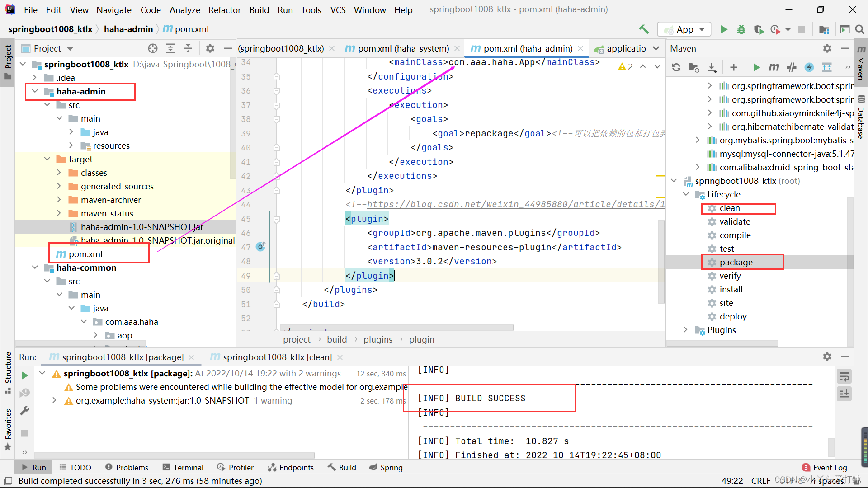Open the Refactor menu

pyautogui.click(x=224, y=10)
